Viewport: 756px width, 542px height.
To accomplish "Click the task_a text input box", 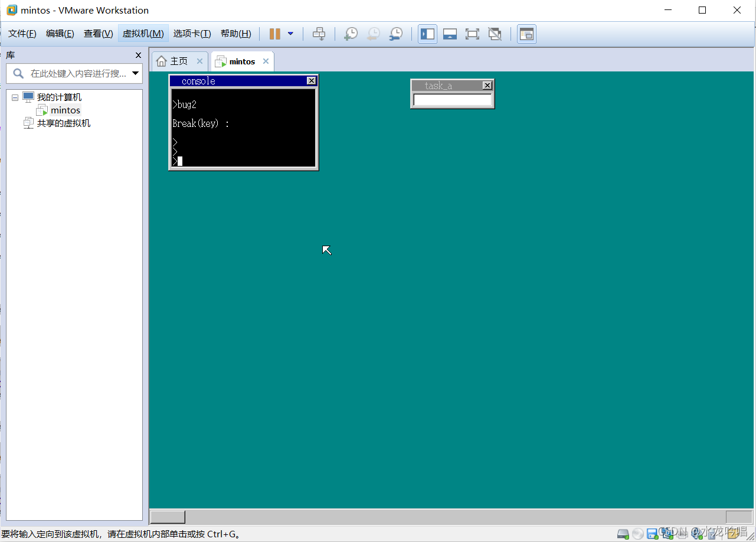I will 453,100.
